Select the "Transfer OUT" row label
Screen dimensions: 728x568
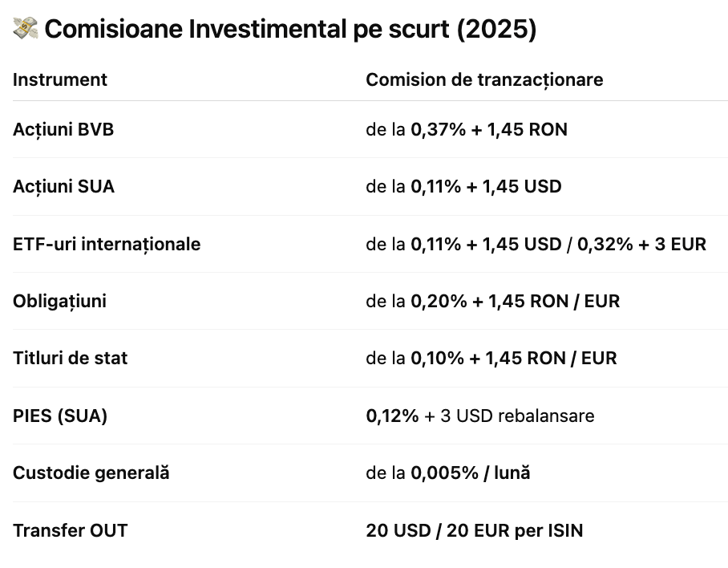point(70,530)
